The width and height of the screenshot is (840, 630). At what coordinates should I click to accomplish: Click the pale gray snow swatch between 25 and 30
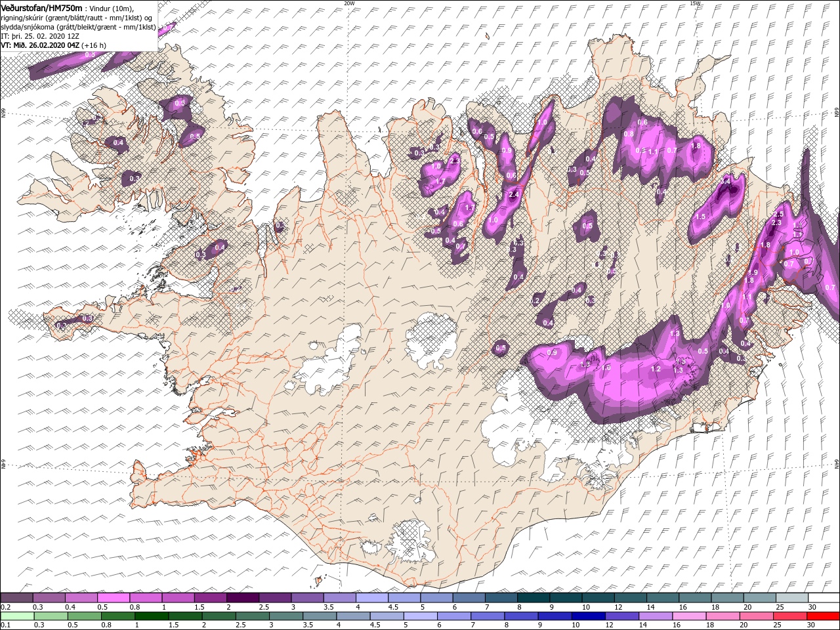point(792,598)
